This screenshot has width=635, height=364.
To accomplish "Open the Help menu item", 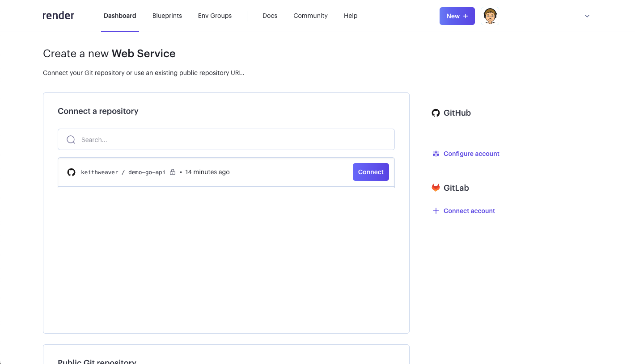I will 351,16.
